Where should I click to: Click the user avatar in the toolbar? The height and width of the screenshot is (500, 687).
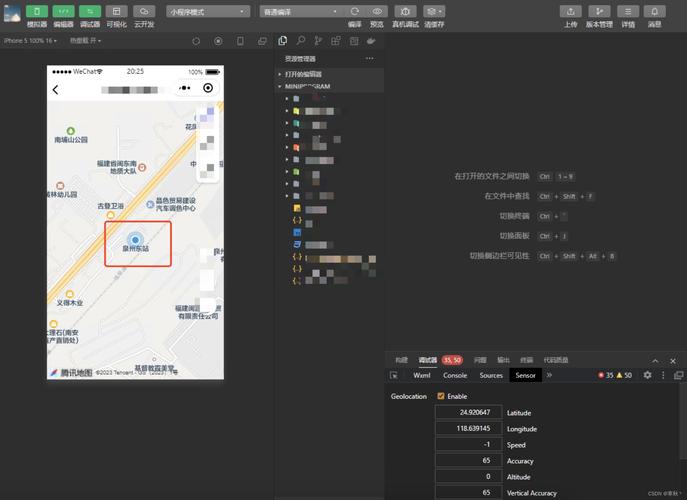coord(12,13)
